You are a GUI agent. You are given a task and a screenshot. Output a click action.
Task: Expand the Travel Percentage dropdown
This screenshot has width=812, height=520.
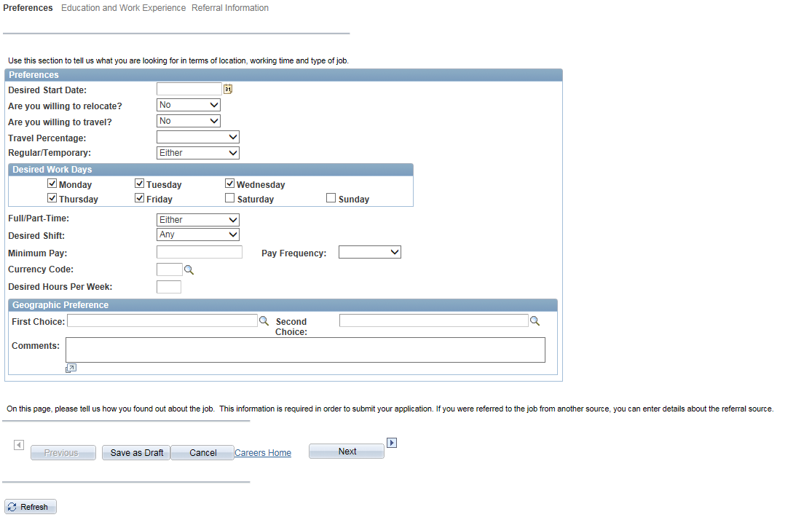pos(198,137)
